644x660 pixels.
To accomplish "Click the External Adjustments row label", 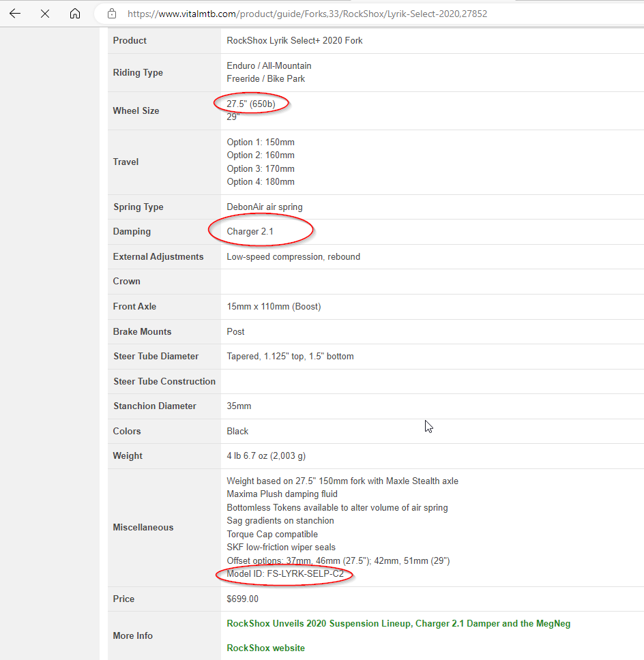I will tap(158, 257).
